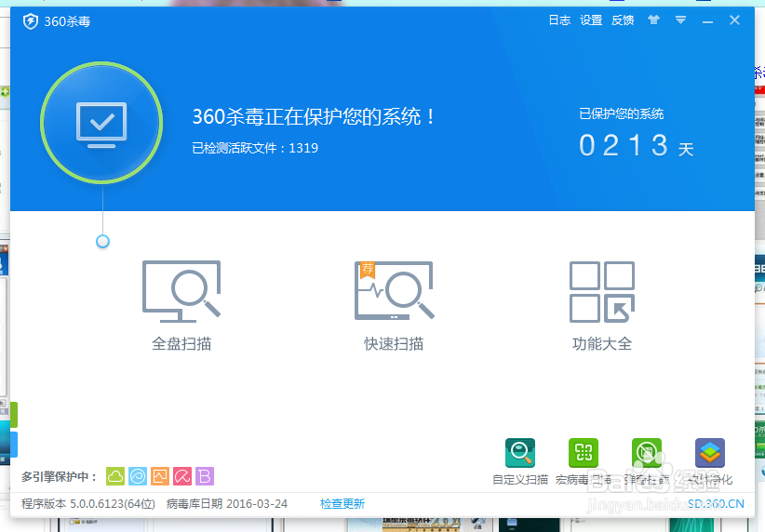Click 检查更新 check for updates link
Image resolution: width=765 pixels, height=532 pixels.
342,504
